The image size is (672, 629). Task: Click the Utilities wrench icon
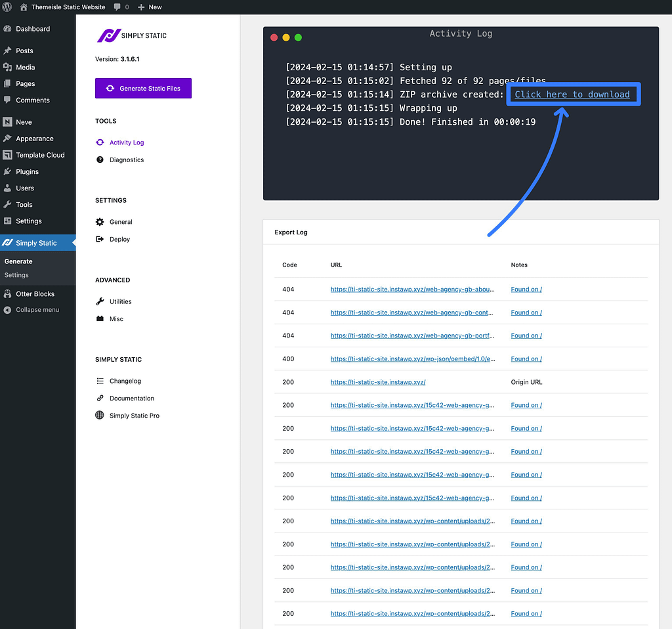pyautogui.click(x=100, y=301)
